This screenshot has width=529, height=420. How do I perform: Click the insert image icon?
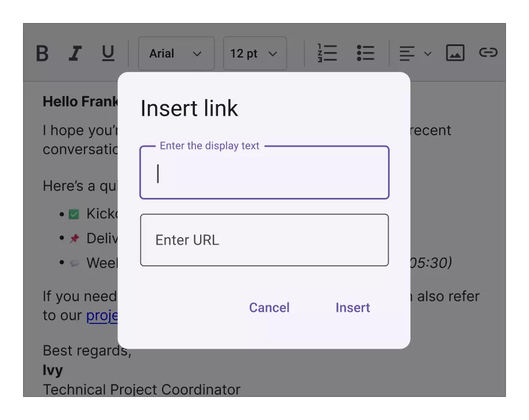[454, 53]
